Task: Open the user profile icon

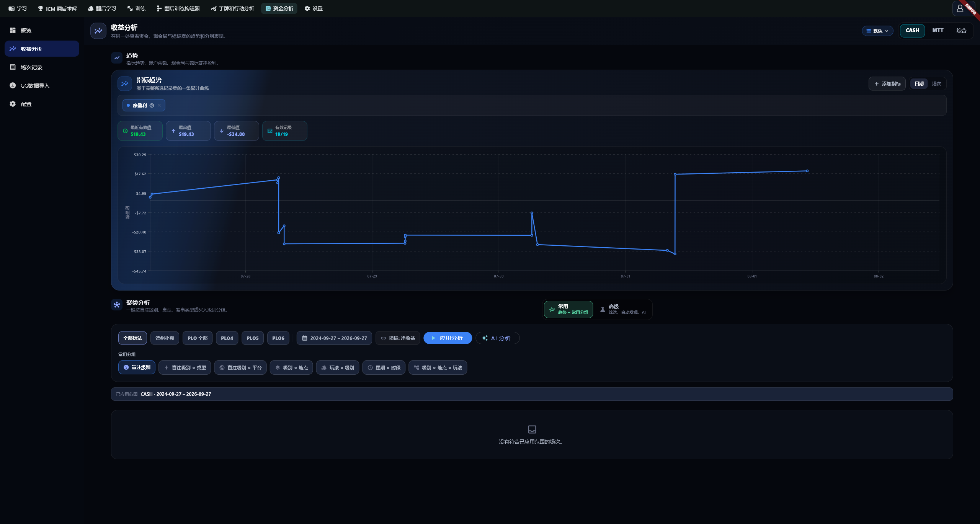Action: click(960, 8)
